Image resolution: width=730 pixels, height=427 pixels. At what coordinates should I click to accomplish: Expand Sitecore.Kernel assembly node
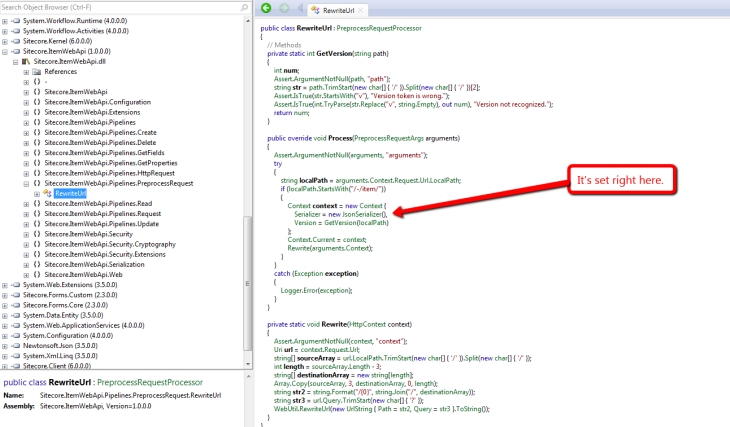click(x=5, y=41)
